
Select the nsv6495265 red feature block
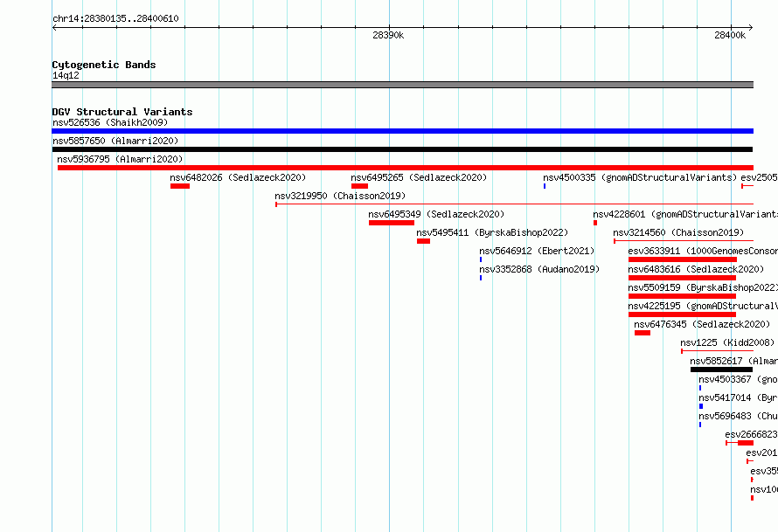(x=360, y=186)
